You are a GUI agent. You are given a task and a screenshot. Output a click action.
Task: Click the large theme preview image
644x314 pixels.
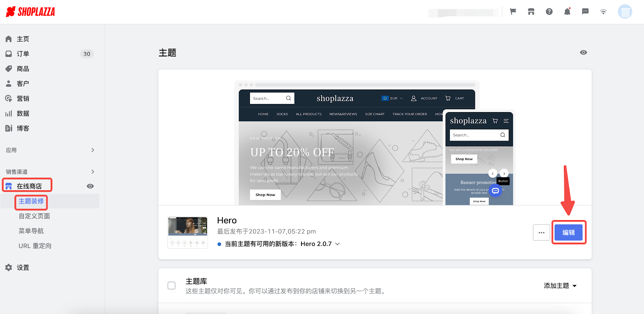[x=375, y=143]
